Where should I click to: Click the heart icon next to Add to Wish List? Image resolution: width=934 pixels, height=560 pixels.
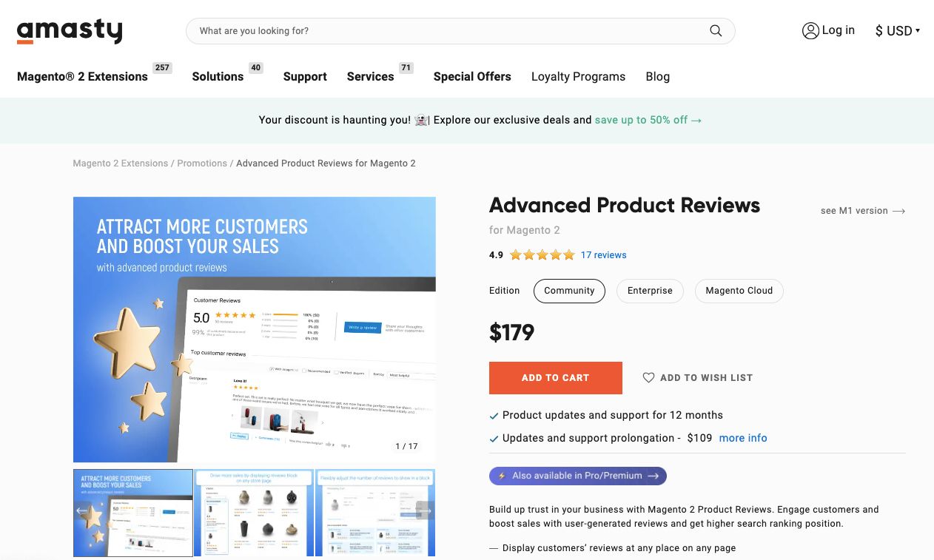(649, 377)
